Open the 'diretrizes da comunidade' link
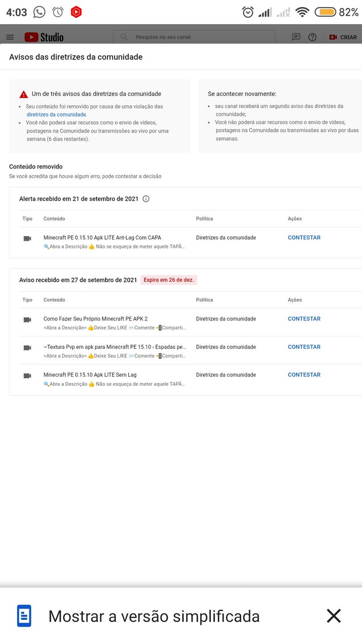362x644 pixels. tap(57, 114)
